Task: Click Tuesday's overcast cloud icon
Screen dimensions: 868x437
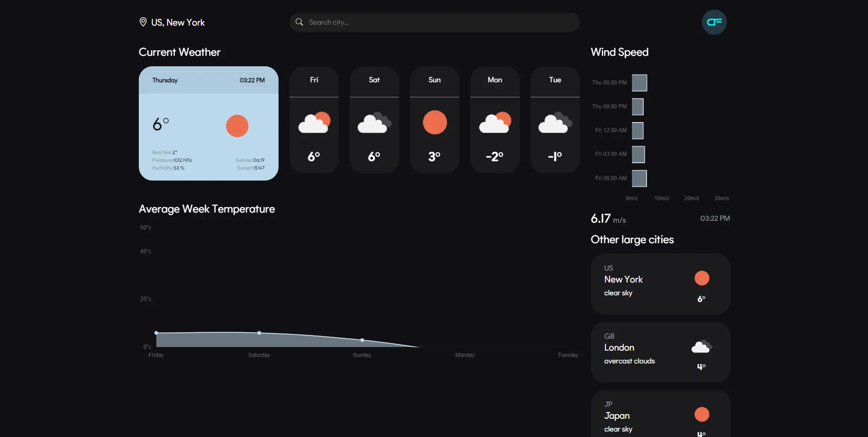Action: [555, 122]
